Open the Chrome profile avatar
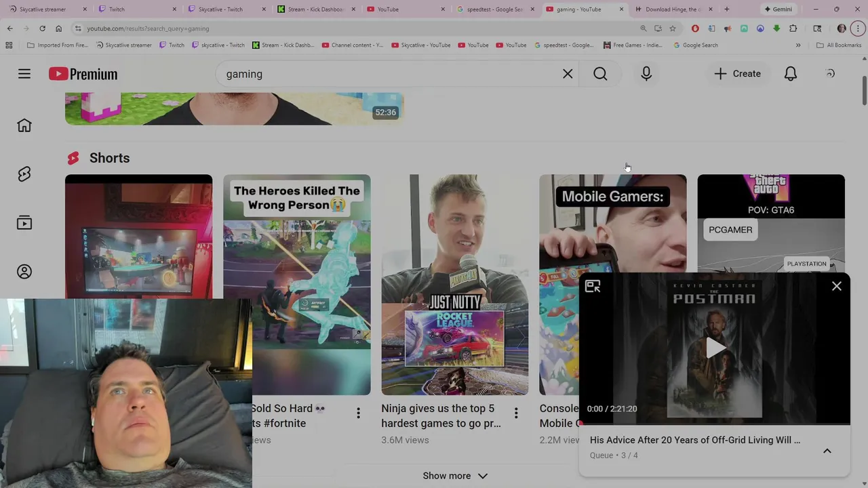Image resolution: width=868 pixels, height=488 pixels. (x=842, y=28)
